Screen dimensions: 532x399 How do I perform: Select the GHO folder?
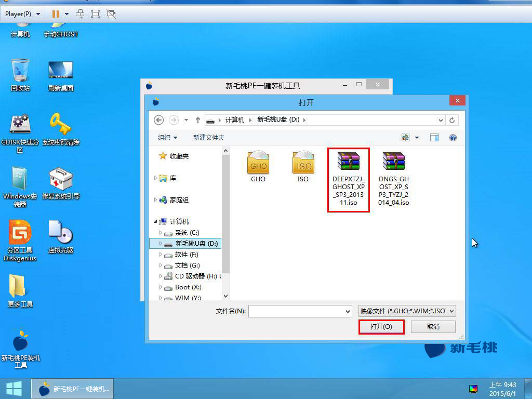point(258,166)
